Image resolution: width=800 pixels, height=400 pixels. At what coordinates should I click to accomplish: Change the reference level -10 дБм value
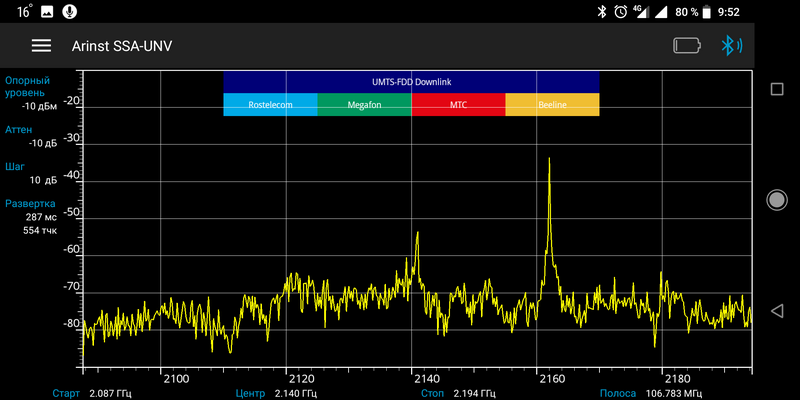point(42,106)
